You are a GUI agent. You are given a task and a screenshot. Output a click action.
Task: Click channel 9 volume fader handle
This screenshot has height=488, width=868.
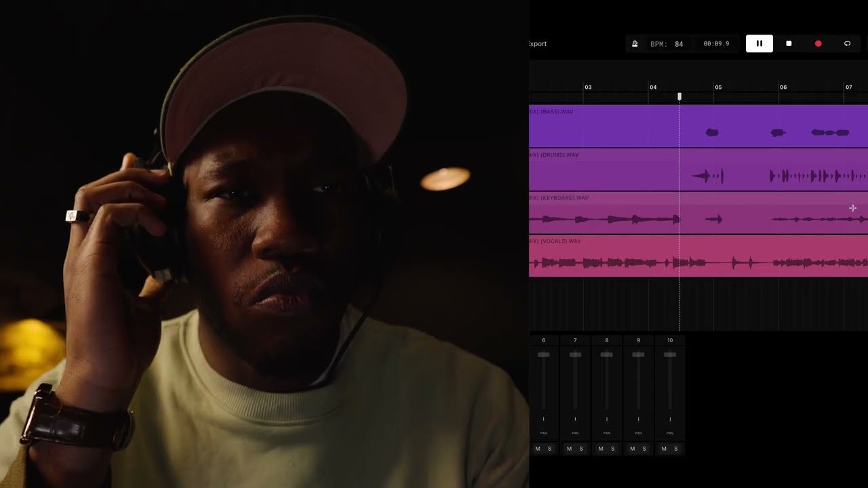click(638, 354)
